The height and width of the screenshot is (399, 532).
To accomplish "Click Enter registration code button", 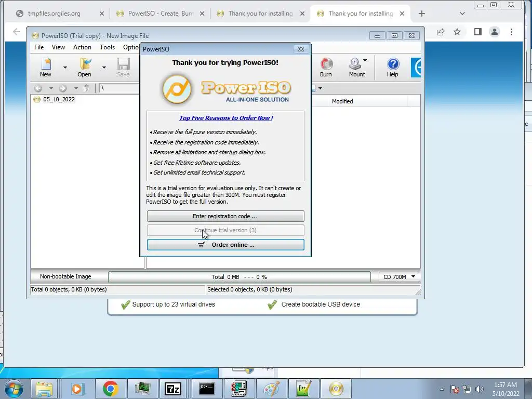I will 225,216.
